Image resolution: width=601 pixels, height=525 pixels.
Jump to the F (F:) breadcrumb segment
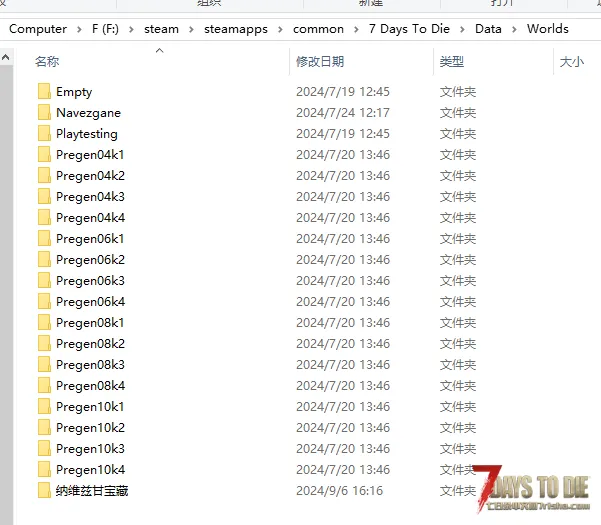pyautogui.click(x=105, y=29)
